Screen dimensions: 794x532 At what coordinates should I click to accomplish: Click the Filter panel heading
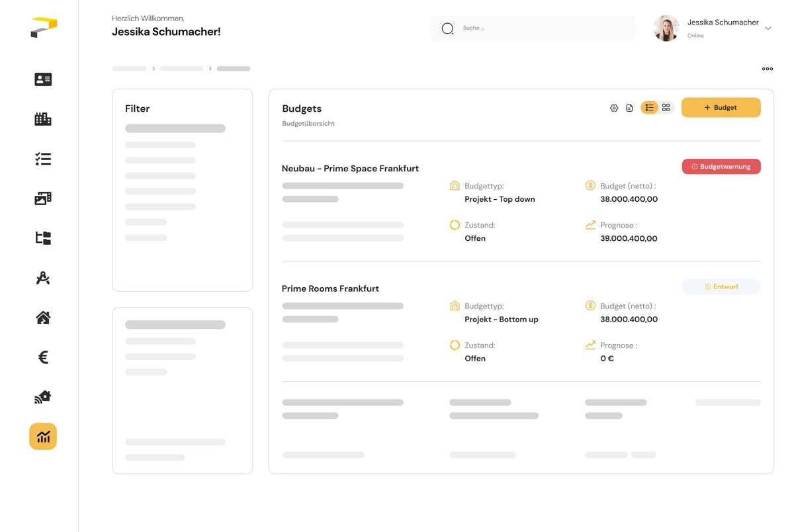[x=138, y=109]
